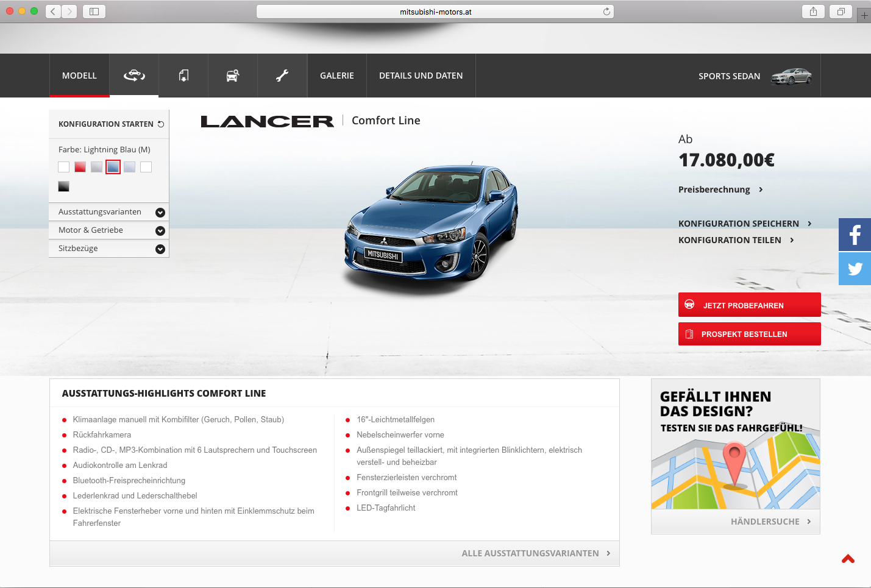Expand the Sitzbezüge section
Screen dimensions: 871x588
click(108, 249)
